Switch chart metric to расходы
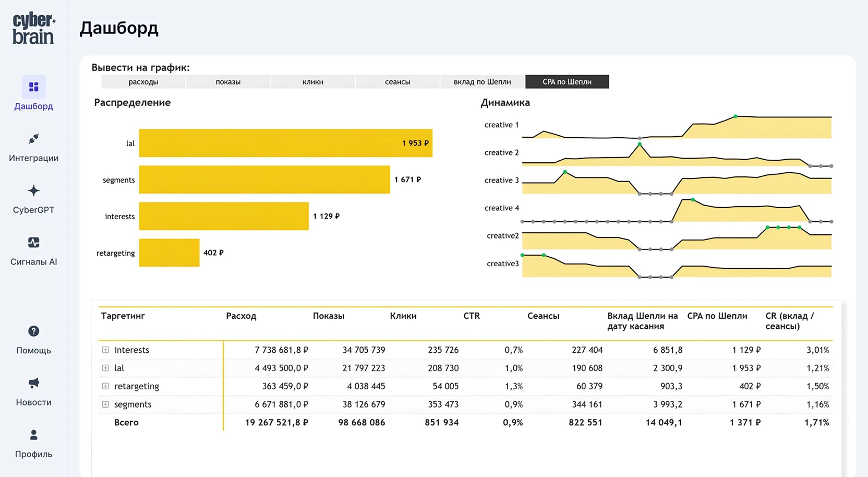The height and width of the screenshot is (477, 868). 143,82
